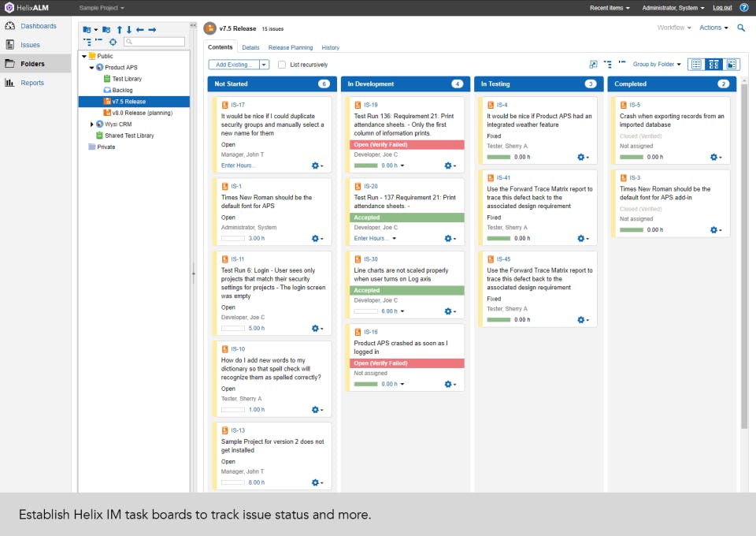Click the hours progress bar on IS-1

point(233,238)
